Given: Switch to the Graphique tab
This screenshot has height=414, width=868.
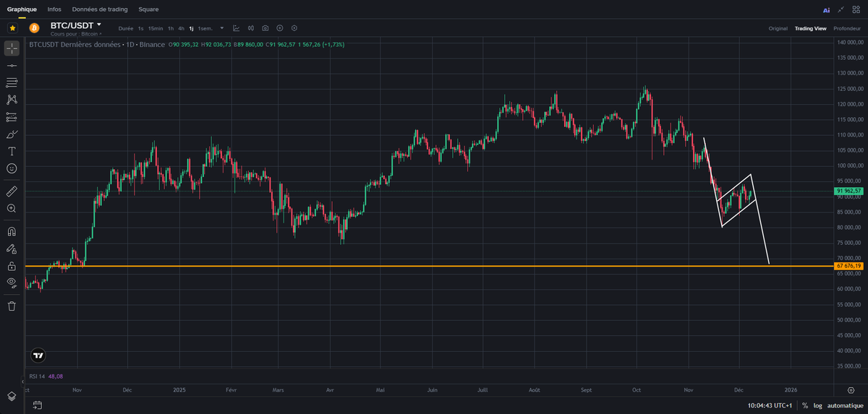Looking at the screenshot, I should click(22, 9).
